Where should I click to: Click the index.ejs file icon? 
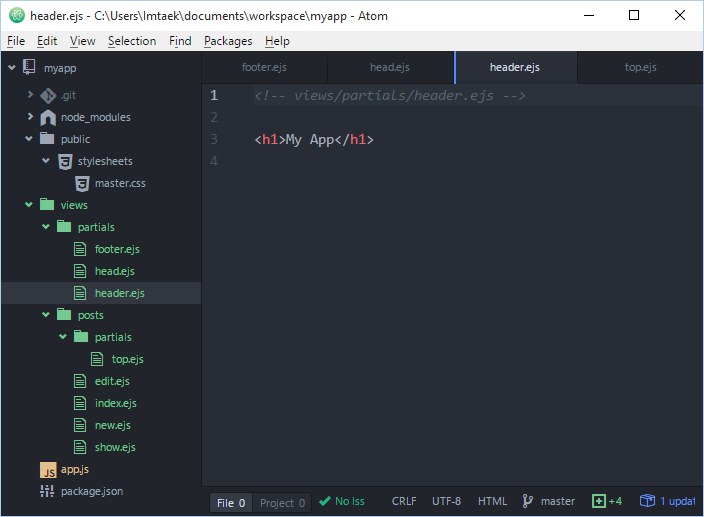(x=80, y=403)
